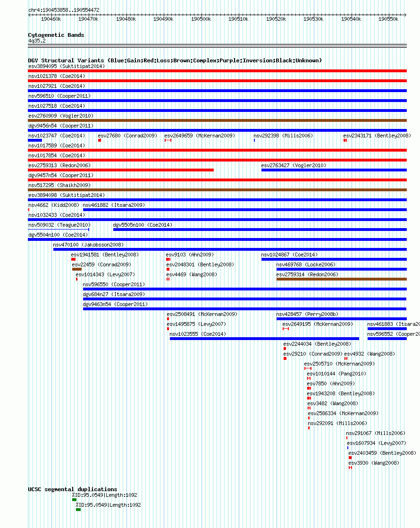Click the esv3930 (Wang2008) label
This screenshot has height=528, width=420.
pos(374,463)
